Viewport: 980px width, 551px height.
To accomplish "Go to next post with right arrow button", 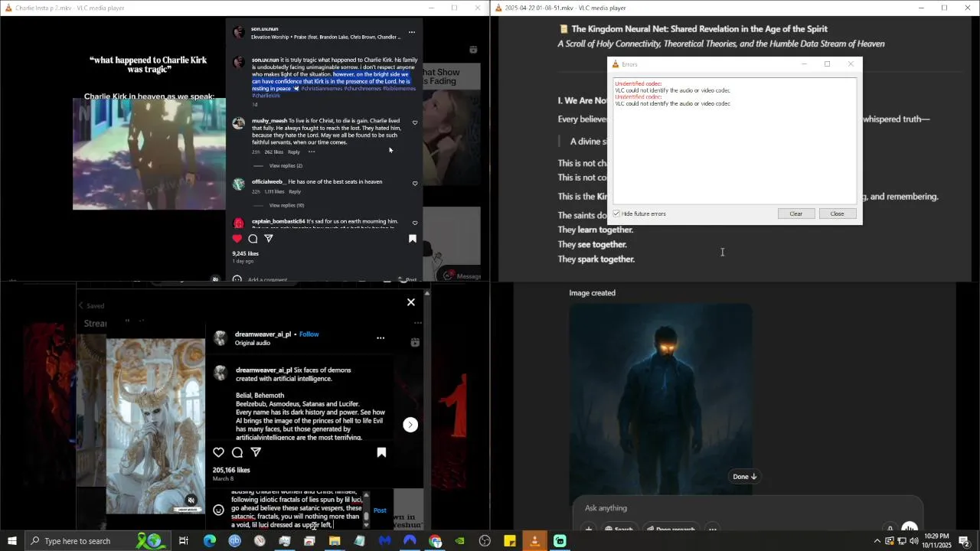I will [410, 425].
